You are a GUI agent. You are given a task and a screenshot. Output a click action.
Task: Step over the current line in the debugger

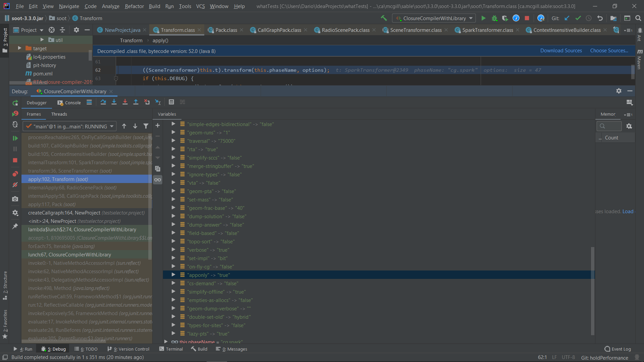pos(103,102)
